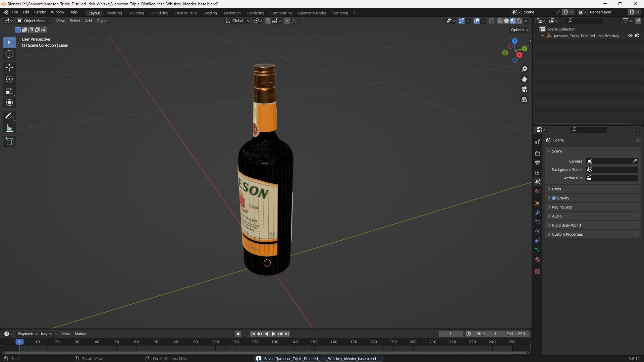Expand the Units panel
This screenshot has height=362, width=644.
pyautogui.click(x=593, y=189)
